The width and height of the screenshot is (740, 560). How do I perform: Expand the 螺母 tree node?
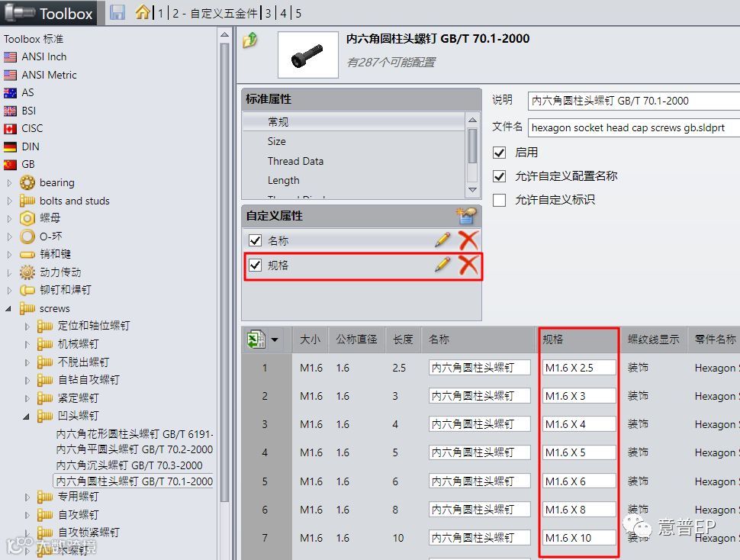[x=9, y=218]
